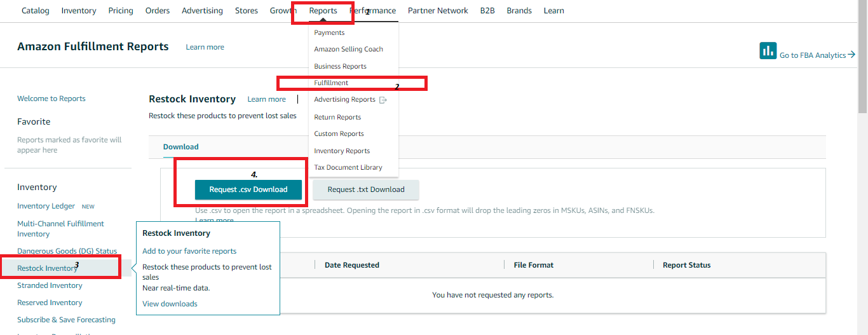Click View downloads in the tooltip
The image size is (868, 335).
[x=170, y=304]
